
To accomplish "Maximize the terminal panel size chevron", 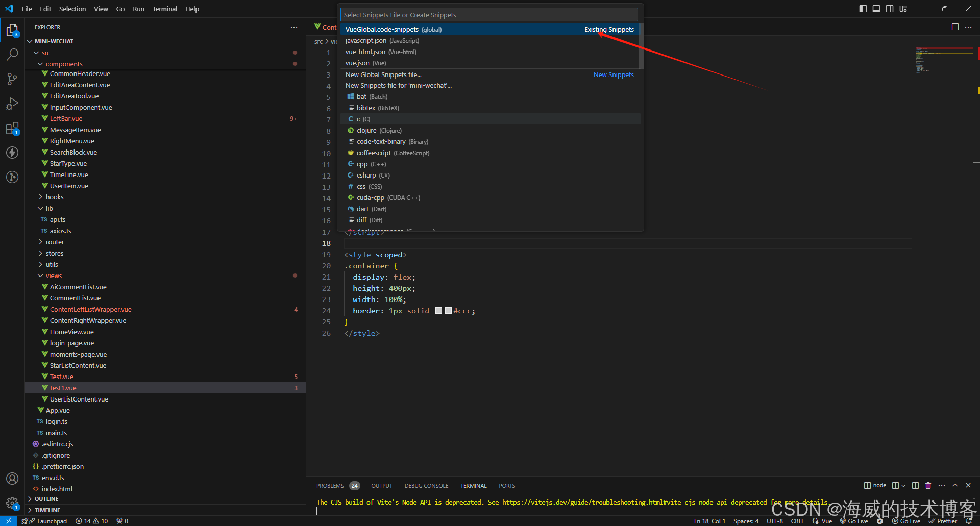I will point(955,485).
